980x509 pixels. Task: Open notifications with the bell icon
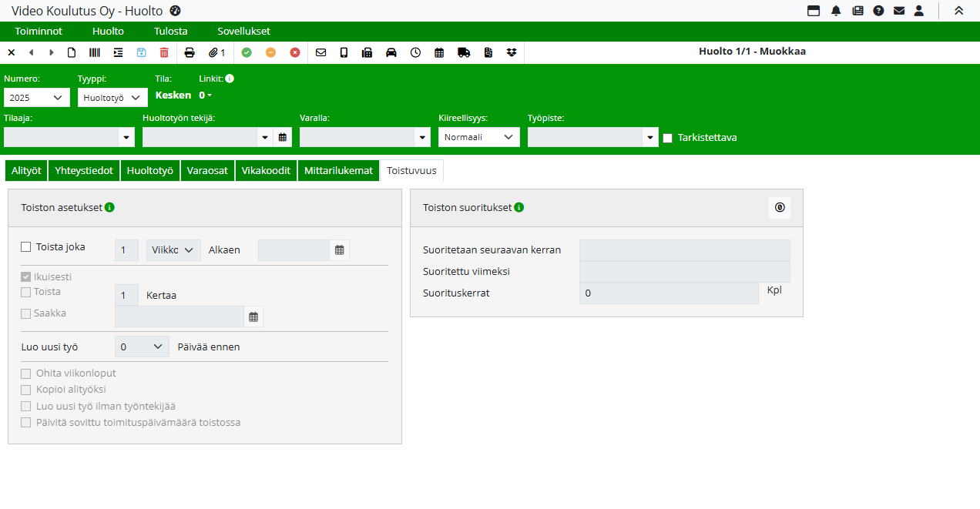pos(836,11)
